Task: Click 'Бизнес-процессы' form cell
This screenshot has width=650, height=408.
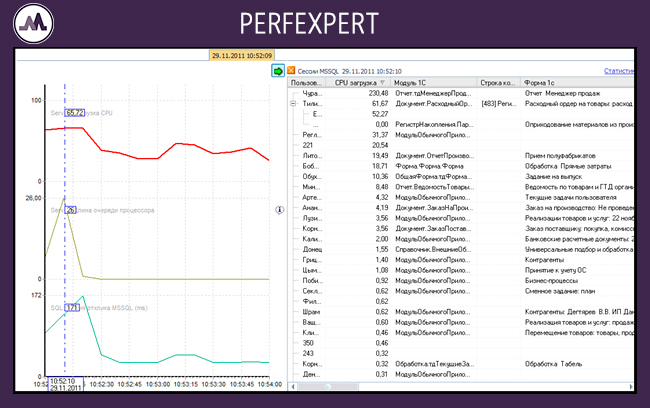Action: pyautogui.click(x=551, y=280)
